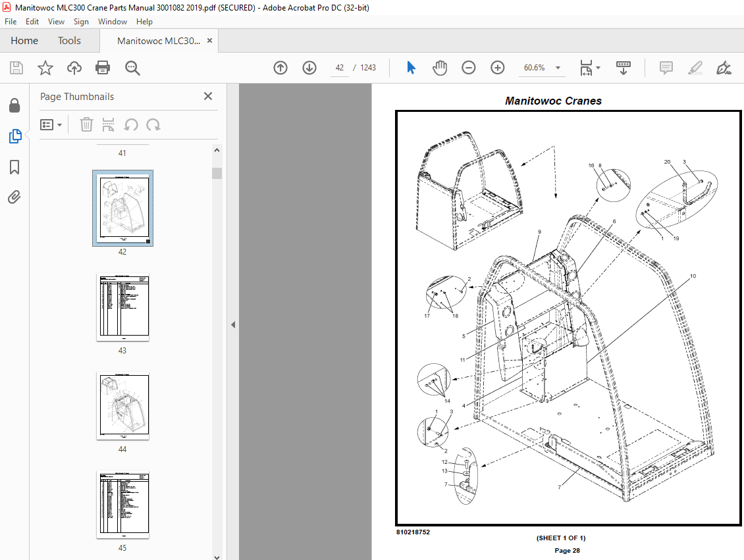Upload file to cloud icon
This screenshot has height=560, width=744.
74,68
